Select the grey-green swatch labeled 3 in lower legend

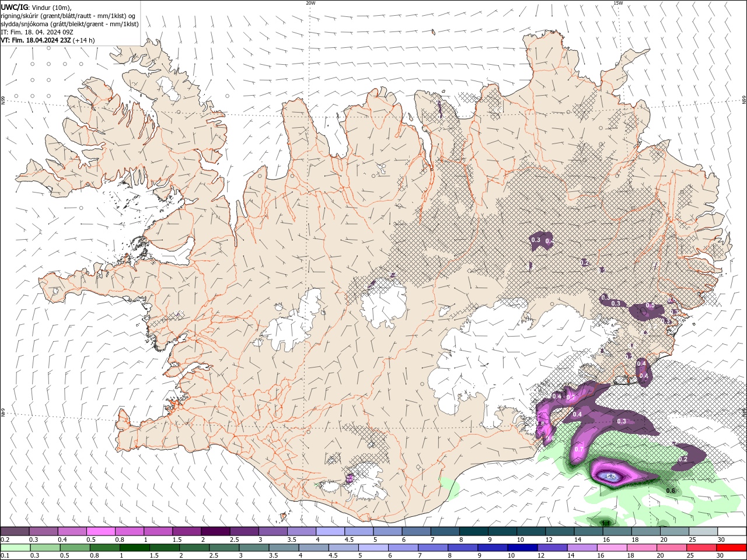pos(254,548)
